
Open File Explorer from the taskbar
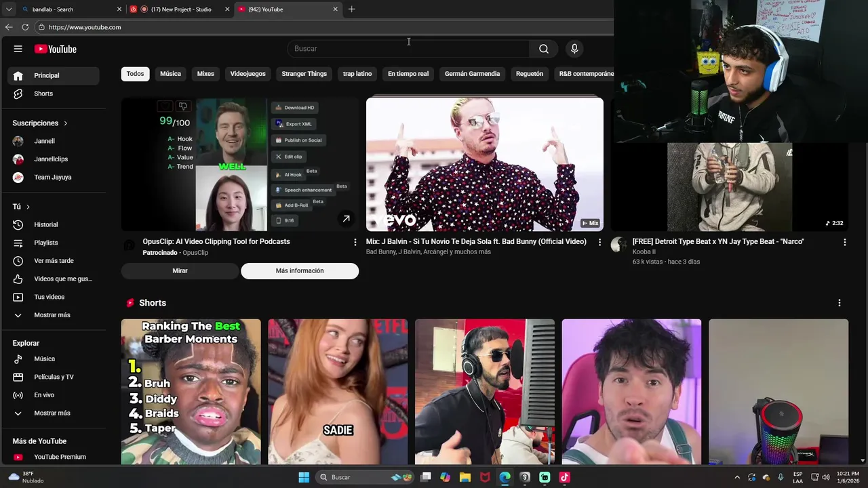pos(465,477)
